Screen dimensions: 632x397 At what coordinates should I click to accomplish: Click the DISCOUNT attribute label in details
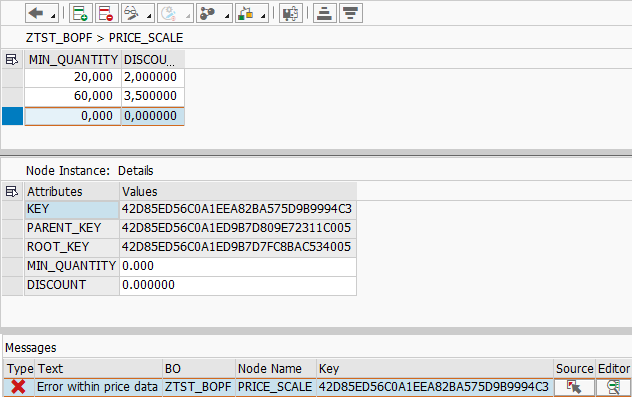72,285
